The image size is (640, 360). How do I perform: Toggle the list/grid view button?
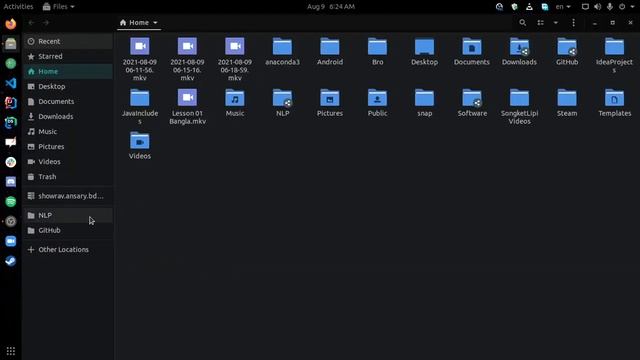(540, 23)
